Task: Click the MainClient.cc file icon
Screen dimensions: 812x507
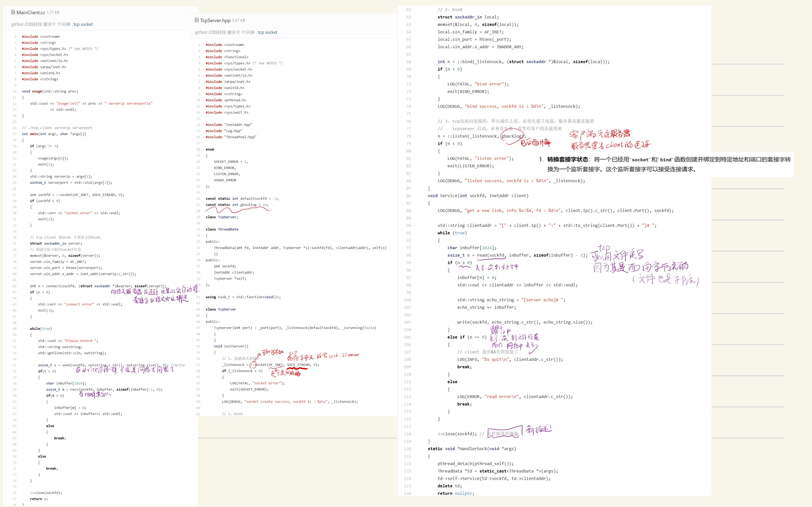Action: (13, 12)
